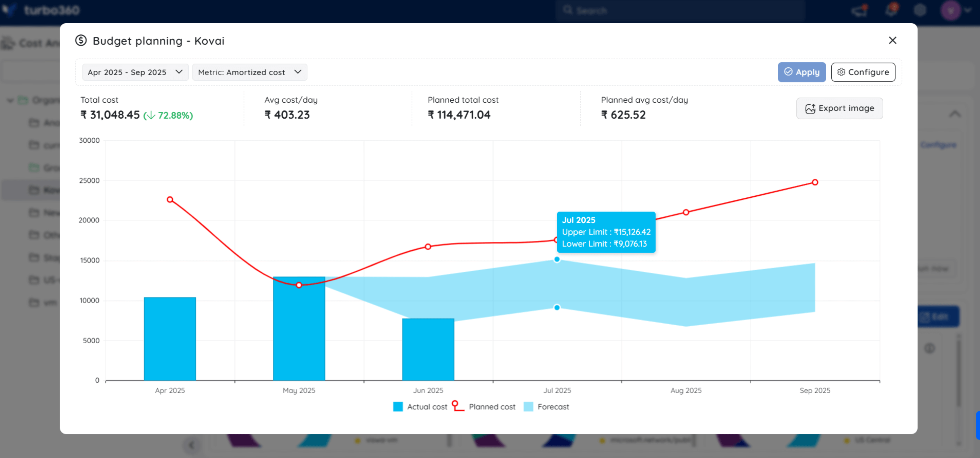
Task: Click the dollar icon beside Budget planning title
Action: 81,41
